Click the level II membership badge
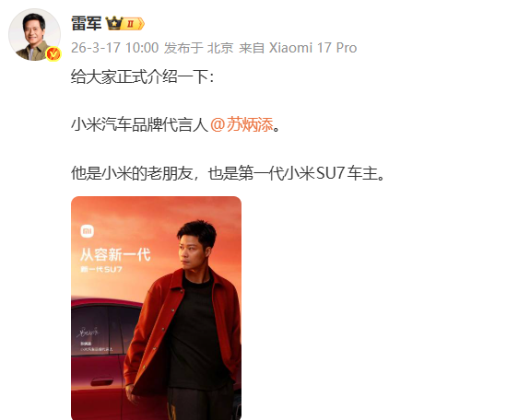This screenshot has height=420, width=530. click(134, 24)
